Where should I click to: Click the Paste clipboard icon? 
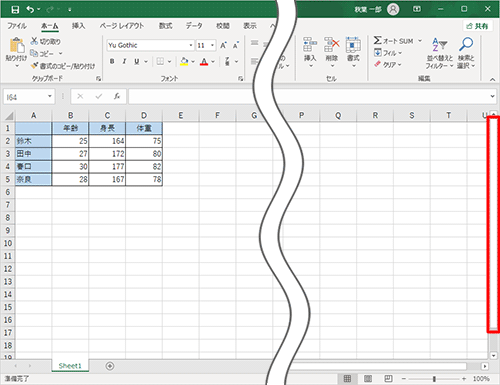tap(16, 45)
